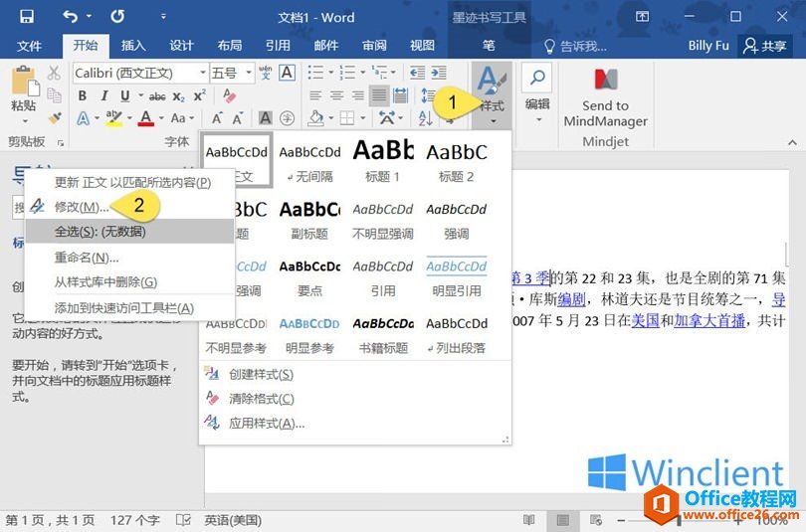Click the Phonetic Guide wén icon
This screenshot has width=806, height=532.
click(x=266, y=73)
